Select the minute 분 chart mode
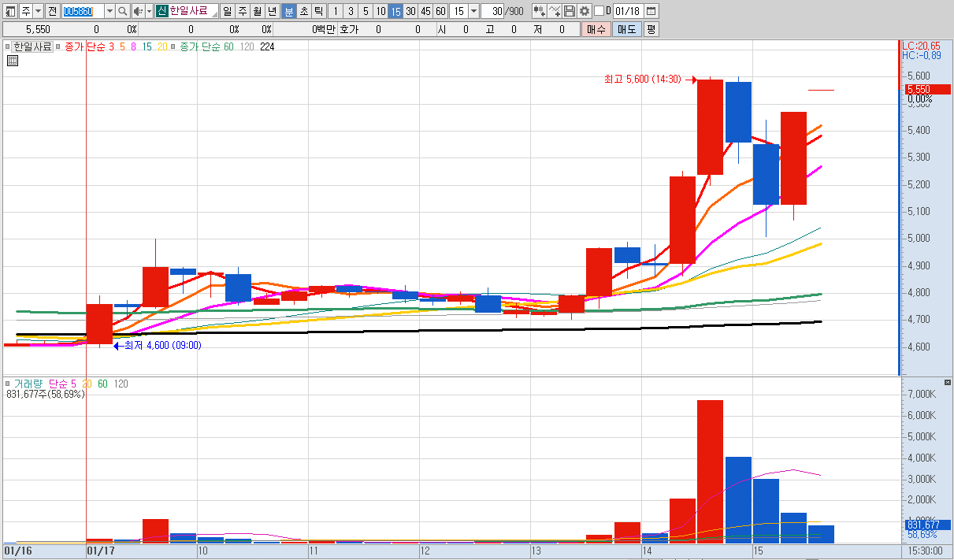The image size is (954, 560). [x=288, y=11]
